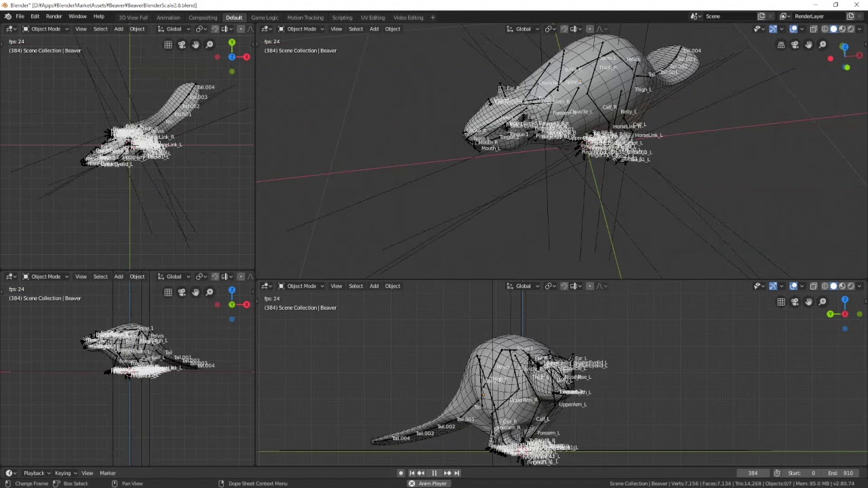Toggle perspective/orthographic grid icon in top-right viewport
This screenshot has height=488, width=868.
click(781, 45)
